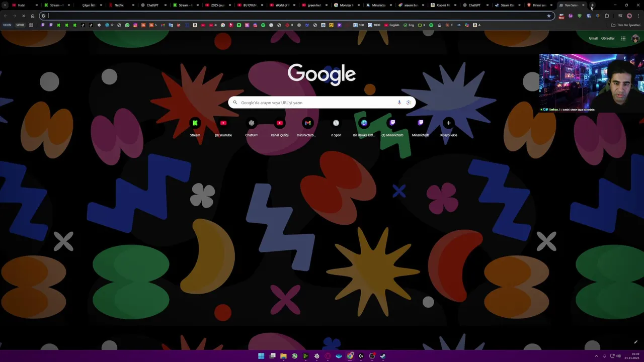This screenshot has height=362, width=644.
Task: Open the Windows Start menu
Action: [x=261, y=356]
